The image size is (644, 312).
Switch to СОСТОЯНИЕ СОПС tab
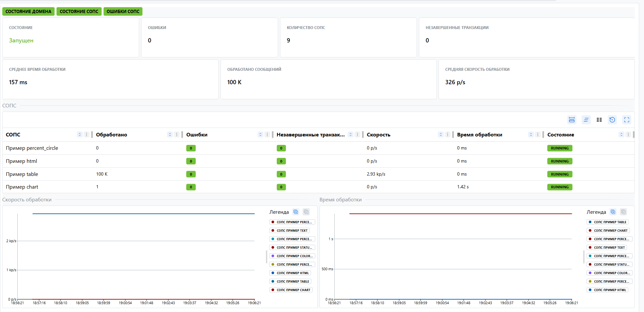pyautogui.click(x=79, y=11)
